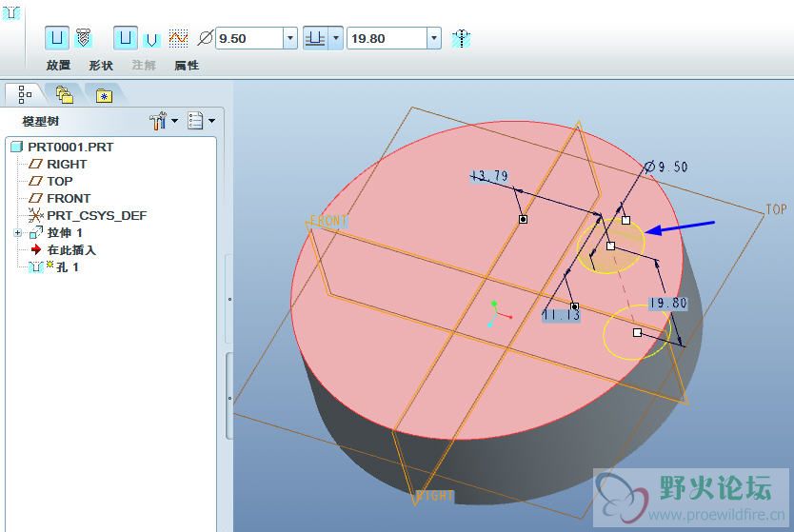This screenshot has width=794, height=532.
Task: Select the sketch-defined hole profile icon
Action: click(x=178, y=38)
